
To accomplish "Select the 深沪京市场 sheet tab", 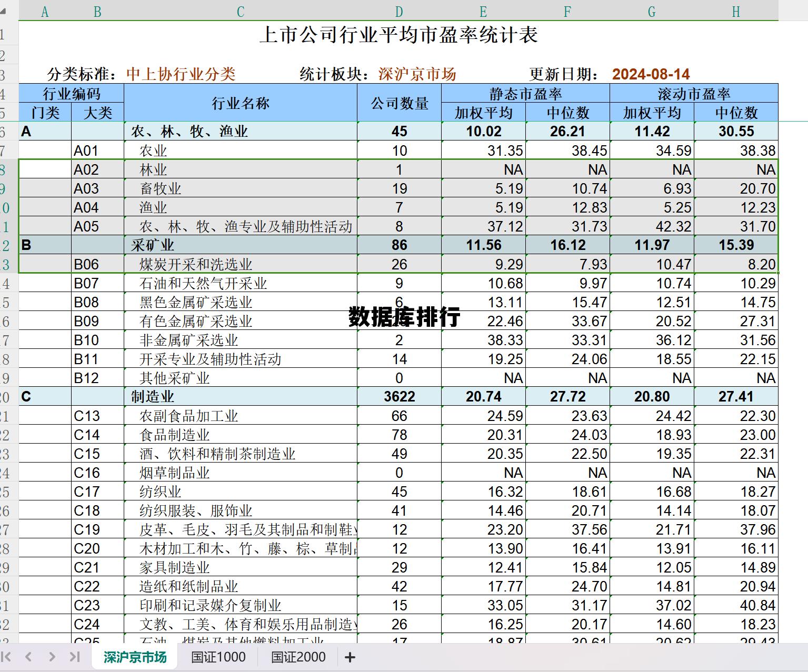I will coord(135,657).
